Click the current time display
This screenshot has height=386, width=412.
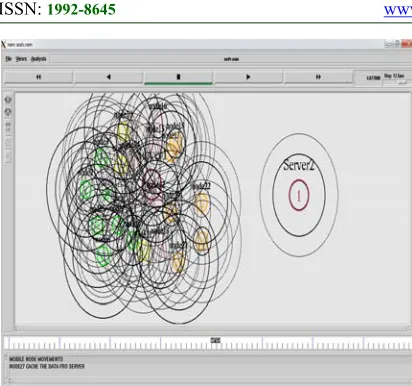pos(373,78)
